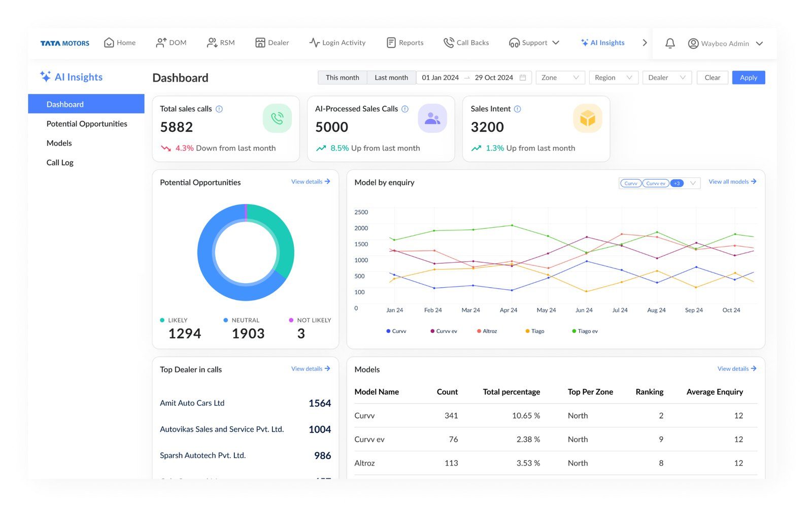The height and width of the screenshot is (514, 812).
Task: Click the AI-Processed Sales Calls info icon
Action: [x=405, y=109]
